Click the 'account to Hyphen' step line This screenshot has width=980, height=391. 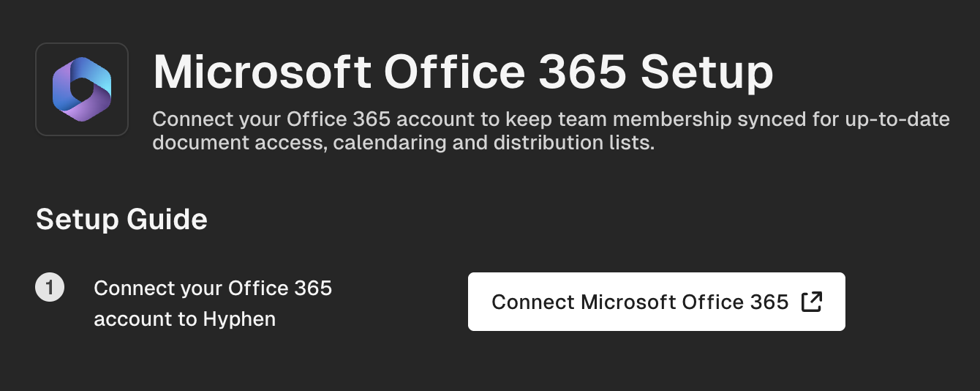coord(184,319)
